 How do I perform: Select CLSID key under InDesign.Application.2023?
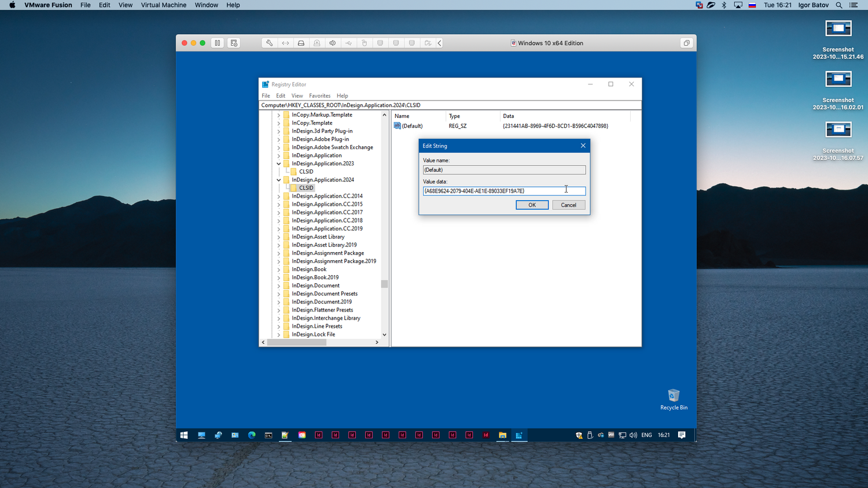(306, 172)
